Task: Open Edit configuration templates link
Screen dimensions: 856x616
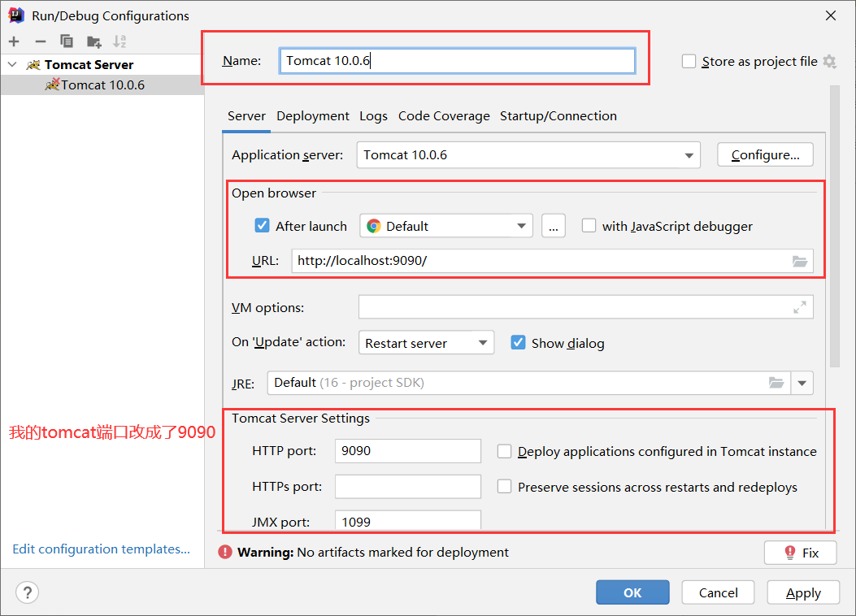Action: 101,549
